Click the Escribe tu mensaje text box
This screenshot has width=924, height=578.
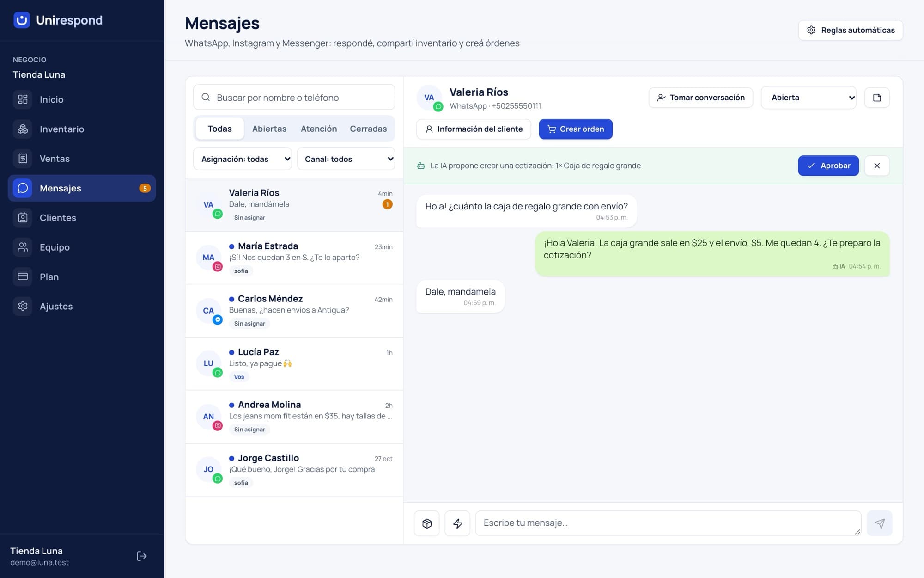[x=669, y=523]
